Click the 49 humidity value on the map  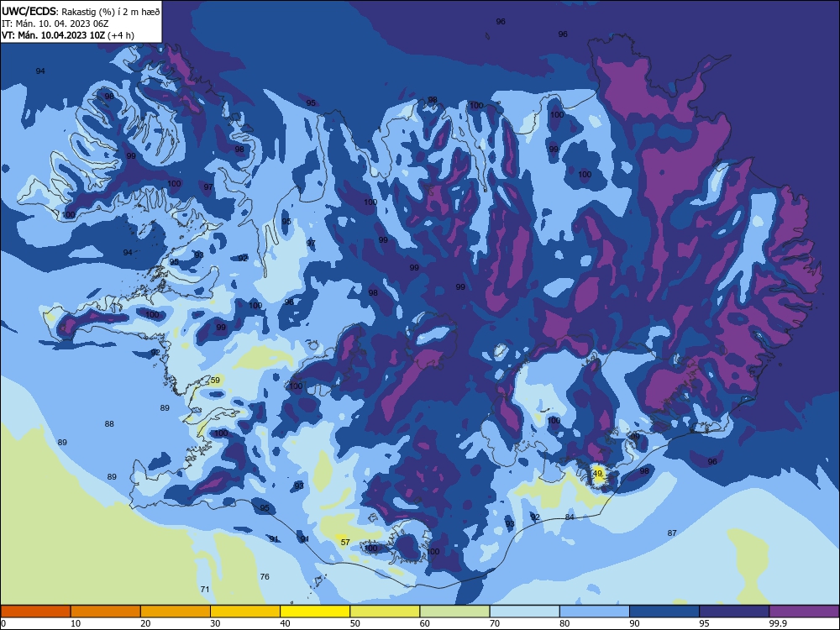pos(598,474)
